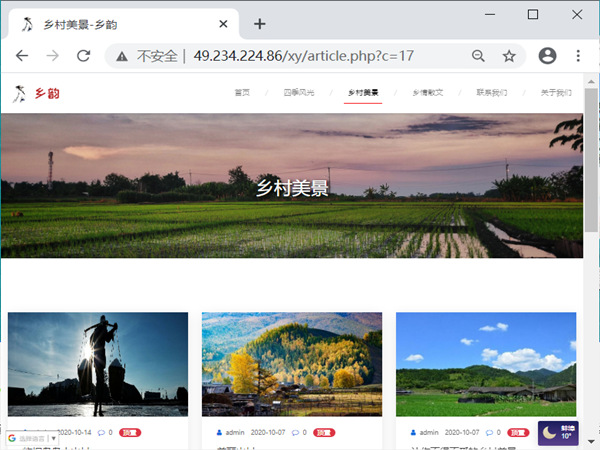This screenshot has width=600, height=450.
Task: Click the page scrollbar down arrow
Action: [x=591, y=441]
